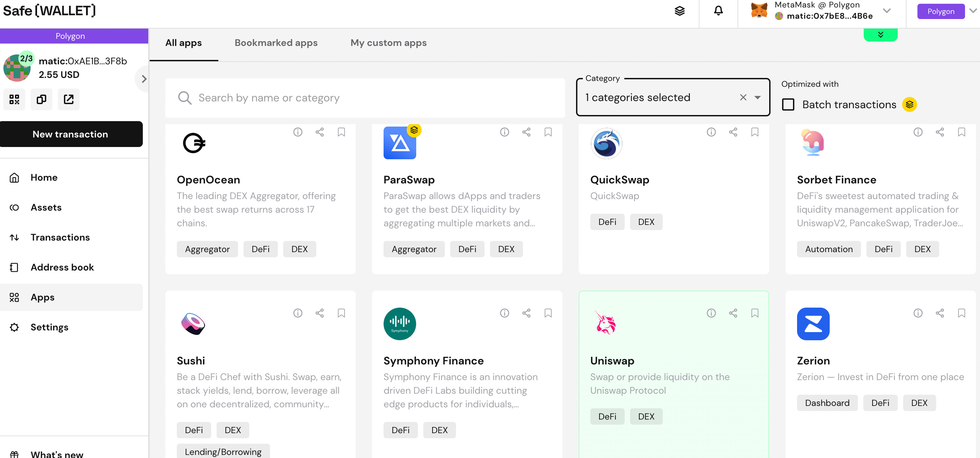
Task: Focus the app search field
Action: [365, 98]
